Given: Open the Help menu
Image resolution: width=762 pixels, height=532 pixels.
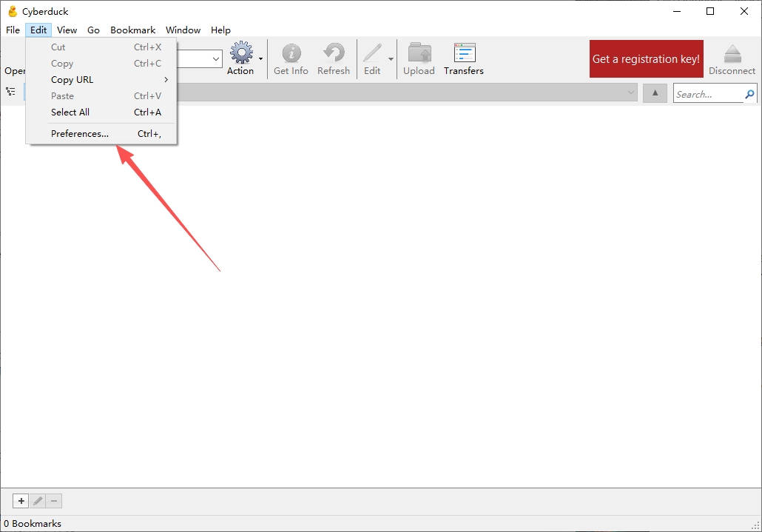Looking at the screenshot, I should tap(220, 30).
